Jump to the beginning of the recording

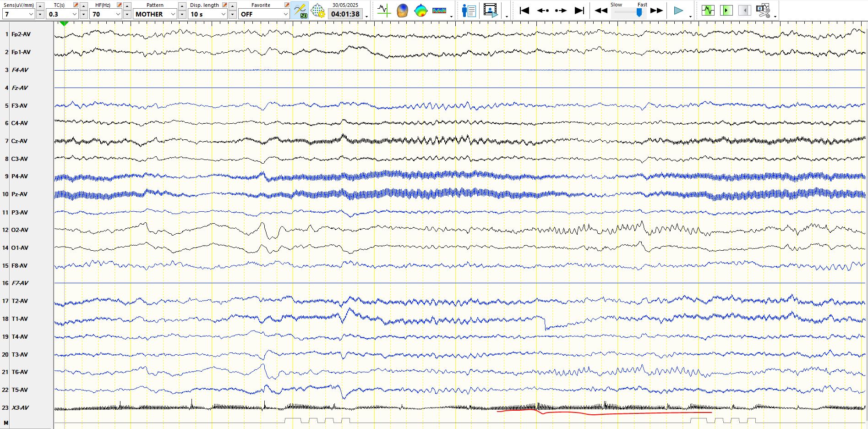524,10
